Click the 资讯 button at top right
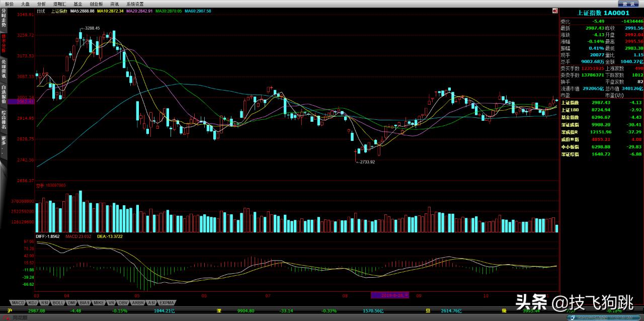The image size is (644, 321). 628,4
